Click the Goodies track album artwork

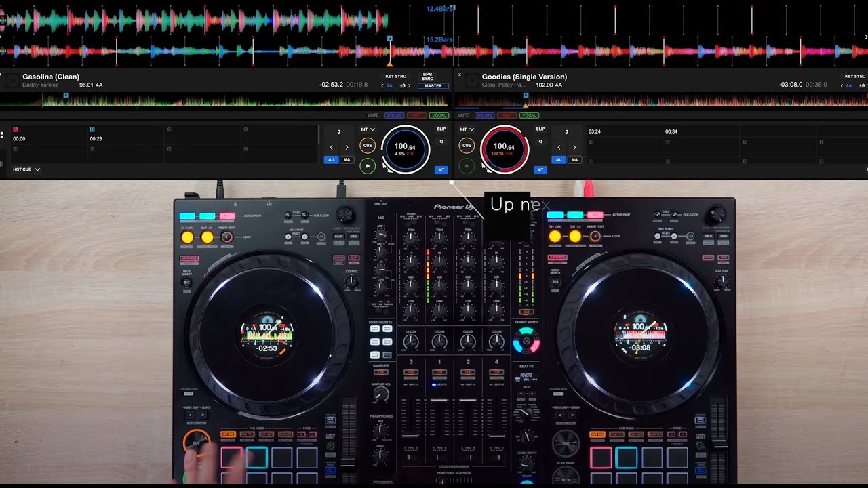click(471, 81)
